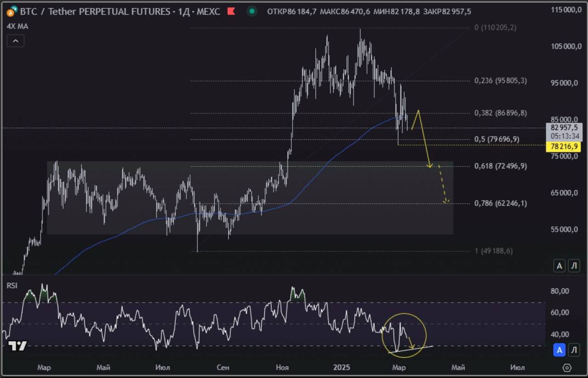Click the red flag icon beside MEXC
Viewport: 588px width, 378px height.
(231, 11)
